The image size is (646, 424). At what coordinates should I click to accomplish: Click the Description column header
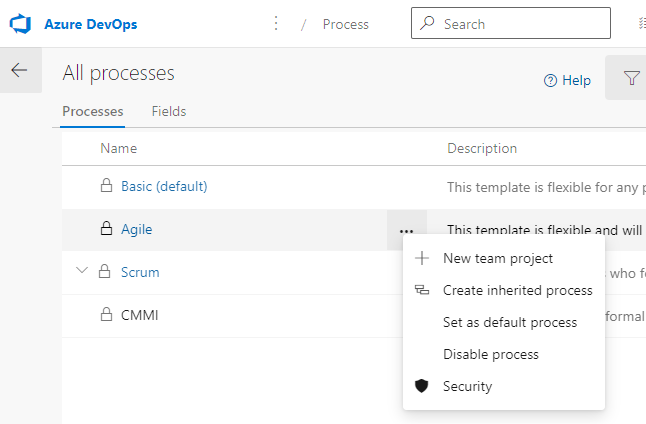coord(482,148)
